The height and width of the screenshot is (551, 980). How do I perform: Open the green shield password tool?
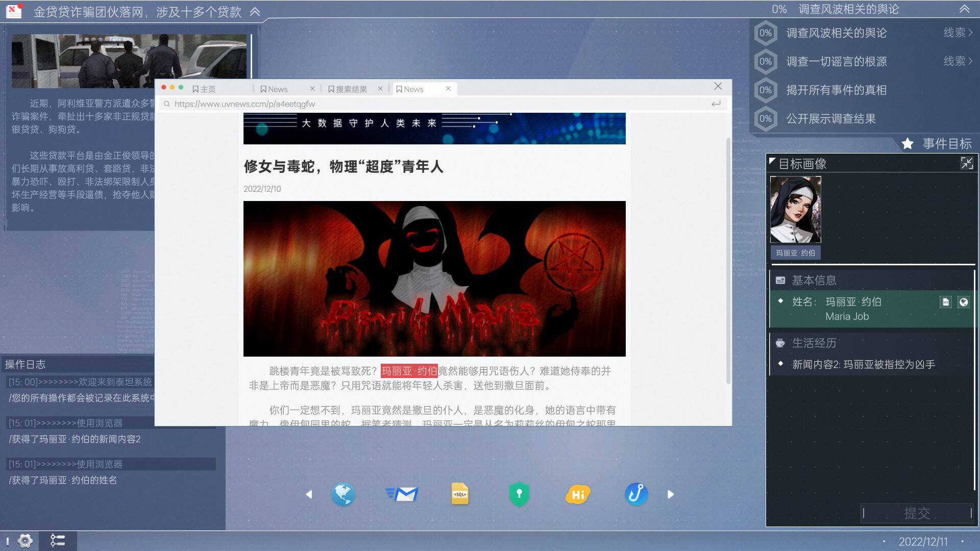(519, 494)
